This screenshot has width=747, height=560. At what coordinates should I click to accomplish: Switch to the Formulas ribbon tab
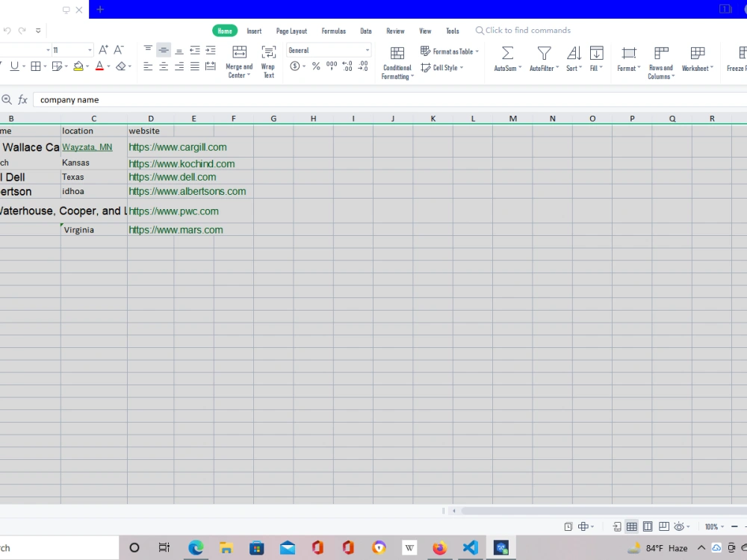click(333, 31)
